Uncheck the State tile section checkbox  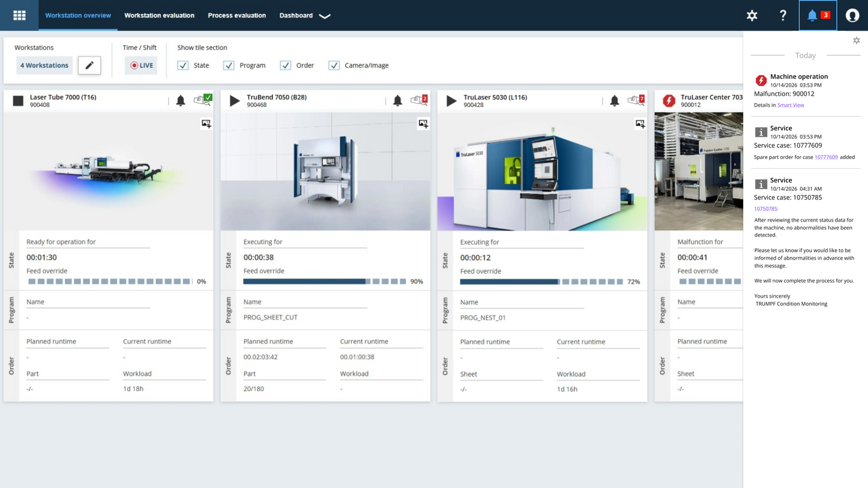click(183, 65)
